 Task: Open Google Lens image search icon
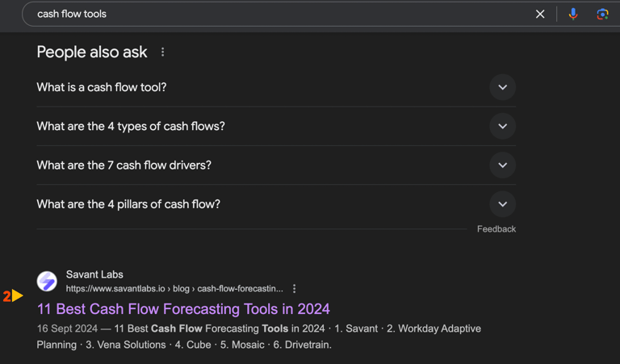point(602,15)
